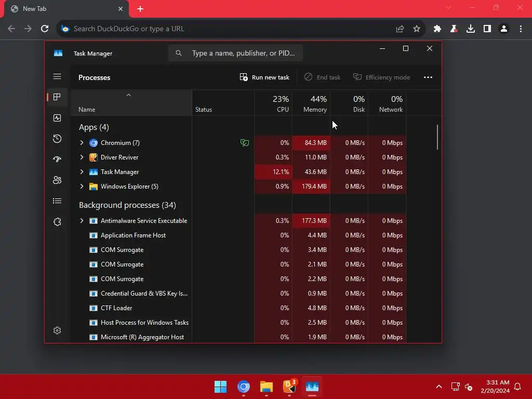
Task: Bookmark this tab with star icon
Action: 417,29
